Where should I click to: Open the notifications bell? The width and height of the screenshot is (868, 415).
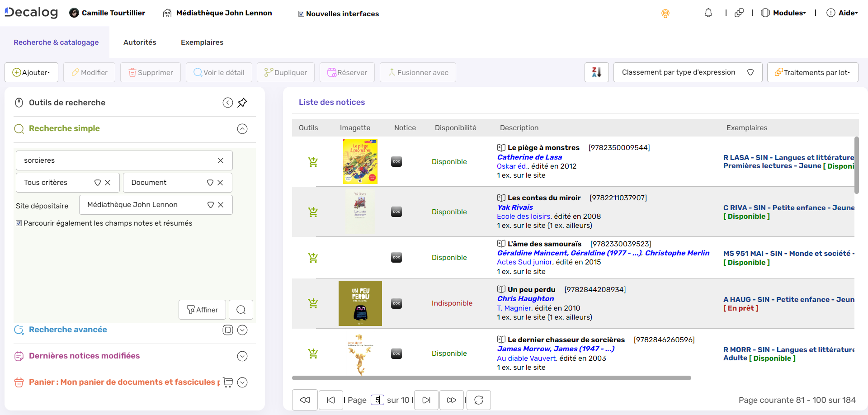click(x=708, y=13)
